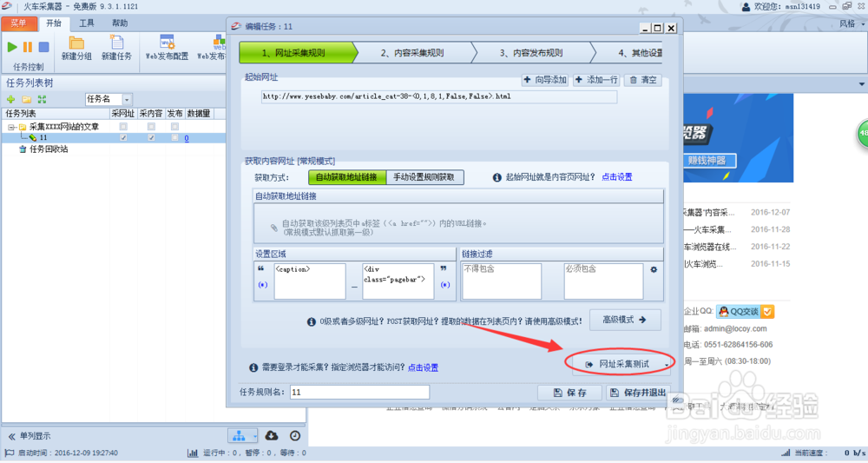Click the 保存 button
Image resolution: width=868 pixels, height=463 pixels.
click(569, 393)
